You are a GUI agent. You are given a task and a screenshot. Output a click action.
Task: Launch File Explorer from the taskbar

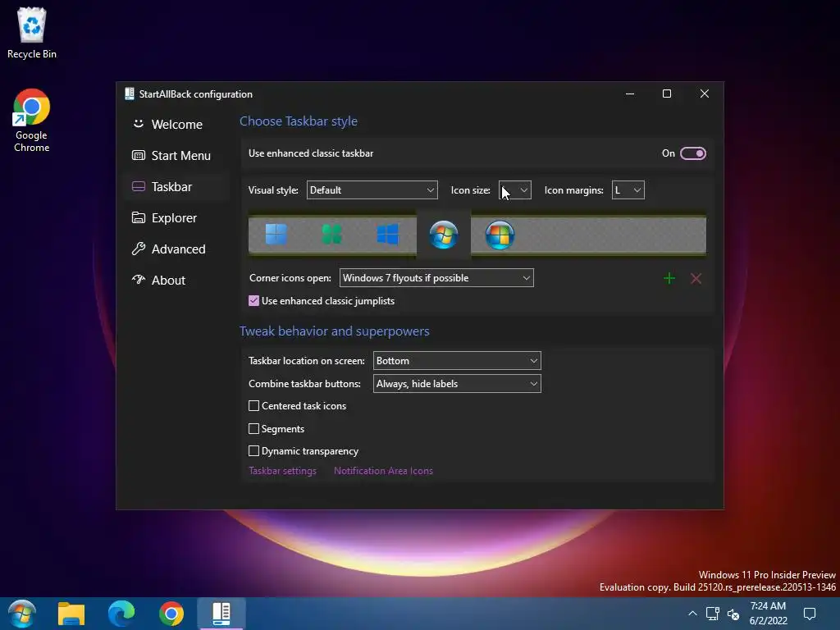(71, 614)
